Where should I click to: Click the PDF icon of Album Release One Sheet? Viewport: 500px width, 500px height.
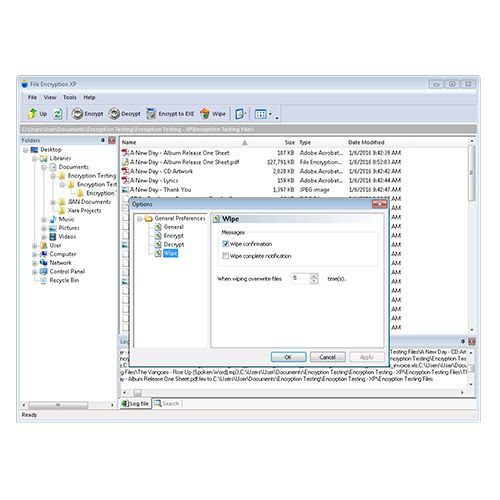click(x=125, y=153)
